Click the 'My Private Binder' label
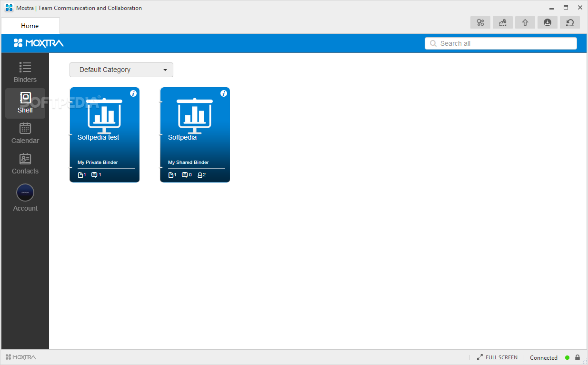Screen dimensions: 588x365 (x=98, y=162)
